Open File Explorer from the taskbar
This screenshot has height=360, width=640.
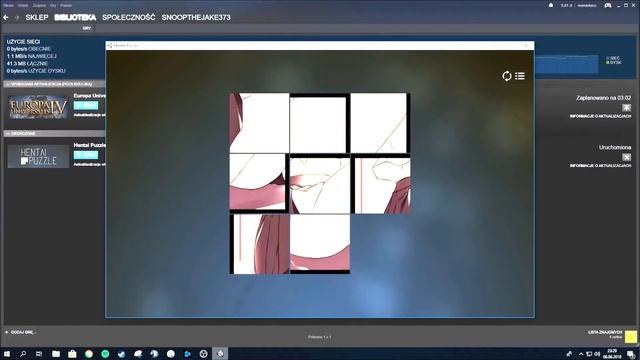[x=56, y=353]
